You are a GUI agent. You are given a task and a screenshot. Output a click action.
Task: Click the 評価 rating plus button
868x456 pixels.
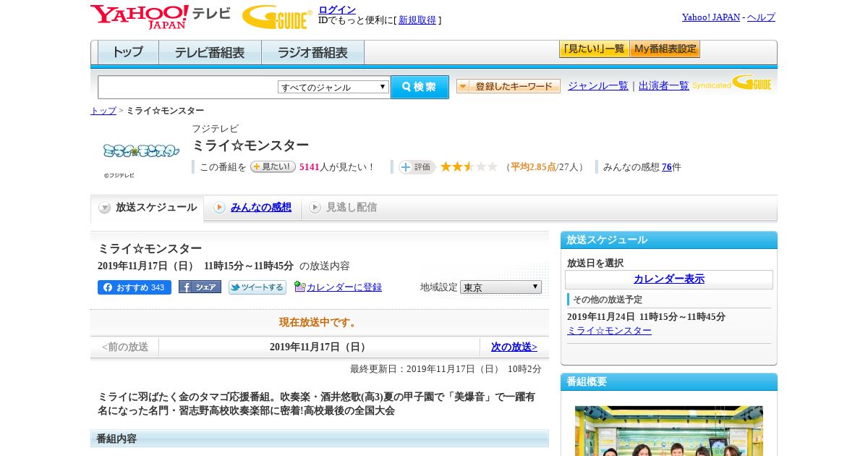point(417,167)
